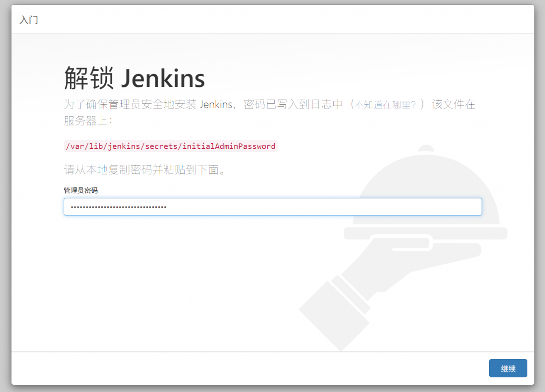Viewport: 545px width, 392px height.
Task: Focus the 管理员密码 password input field
Action: tap(273, 207)
